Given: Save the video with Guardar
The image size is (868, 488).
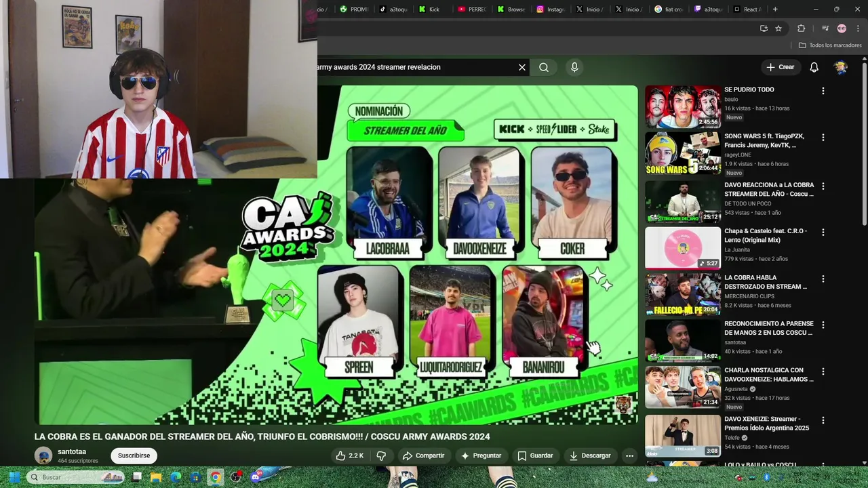Looking at the screenshot, I should tap(535, 455).
